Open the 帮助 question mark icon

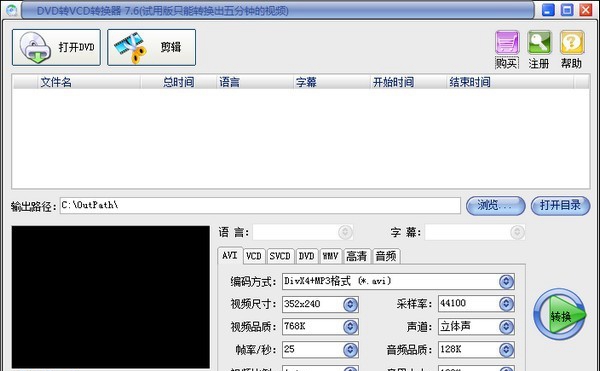(x=572, y=42)
